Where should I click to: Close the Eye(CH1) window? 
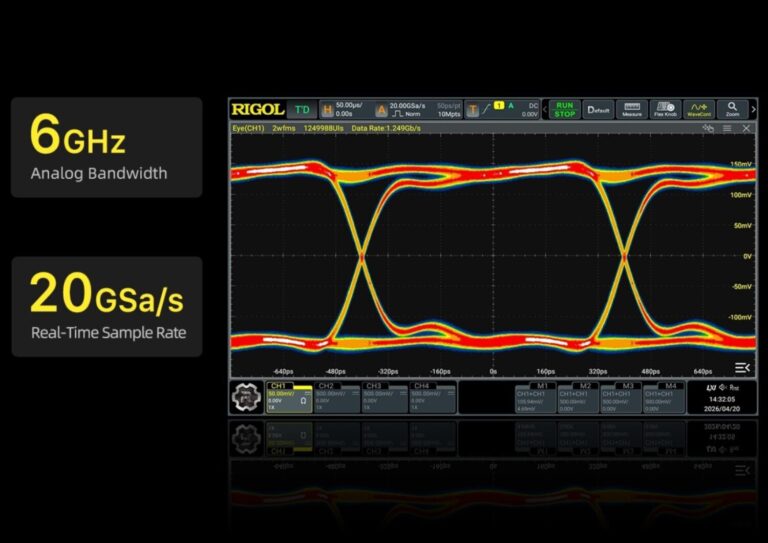(x=746, y=128)
